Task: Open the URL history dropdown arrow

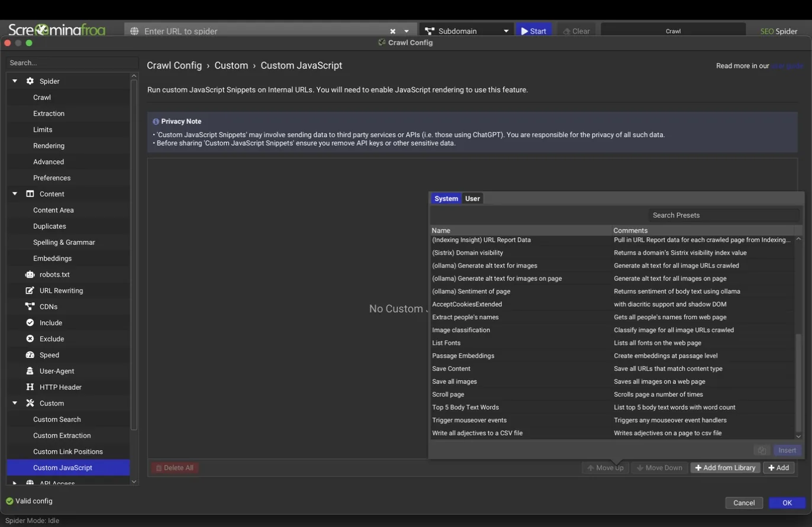Action: pos(407,31)
